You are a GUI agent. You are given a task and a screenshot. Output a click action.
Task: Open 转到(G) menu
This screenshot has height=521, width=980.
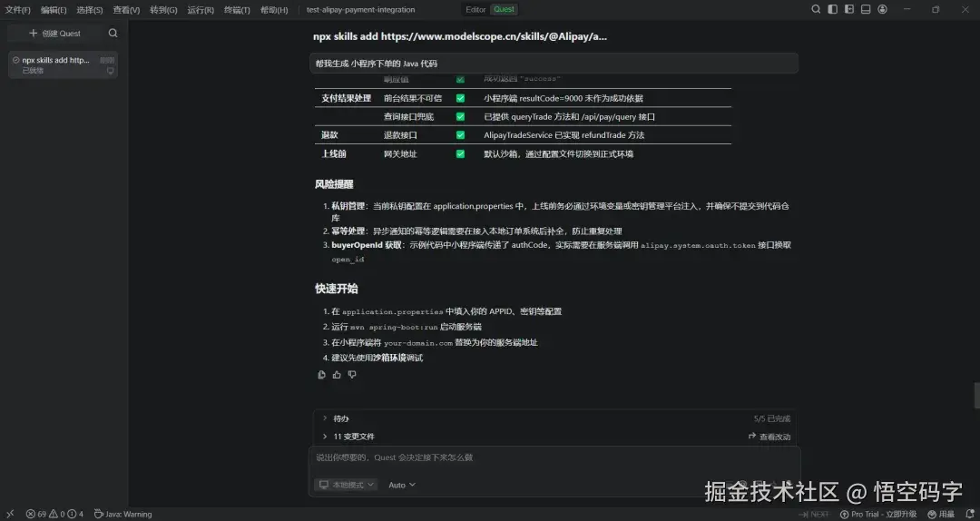163,10
